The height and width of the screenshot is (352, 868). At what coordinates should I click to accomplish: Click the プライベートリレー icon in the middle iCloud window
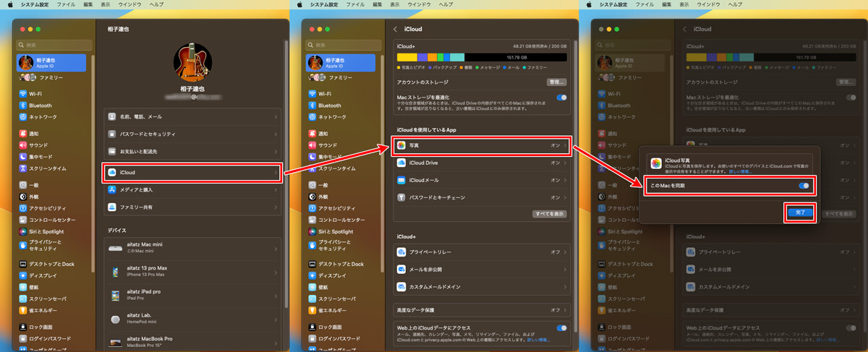401,252
